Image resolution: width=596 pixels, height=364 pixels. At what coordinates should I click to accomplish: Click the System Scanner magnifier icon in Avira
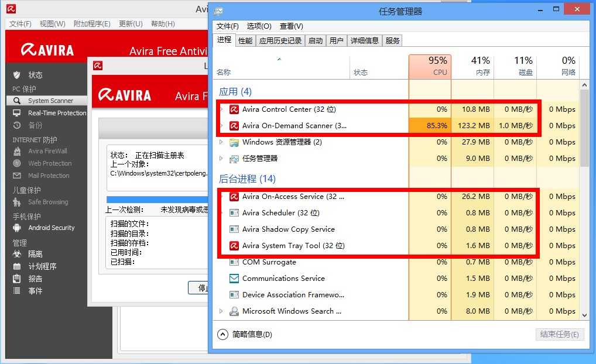[17, 101]
